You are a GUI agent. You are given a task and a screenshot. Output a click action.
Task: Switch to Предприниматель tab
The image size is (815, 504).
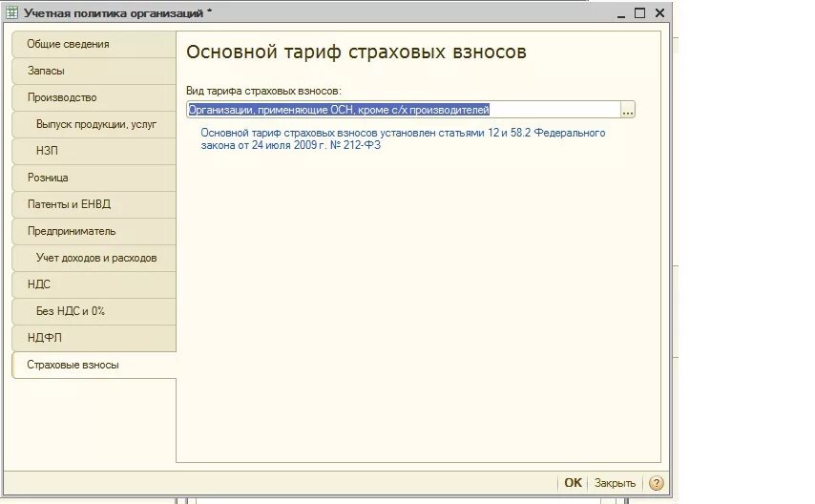94,231
